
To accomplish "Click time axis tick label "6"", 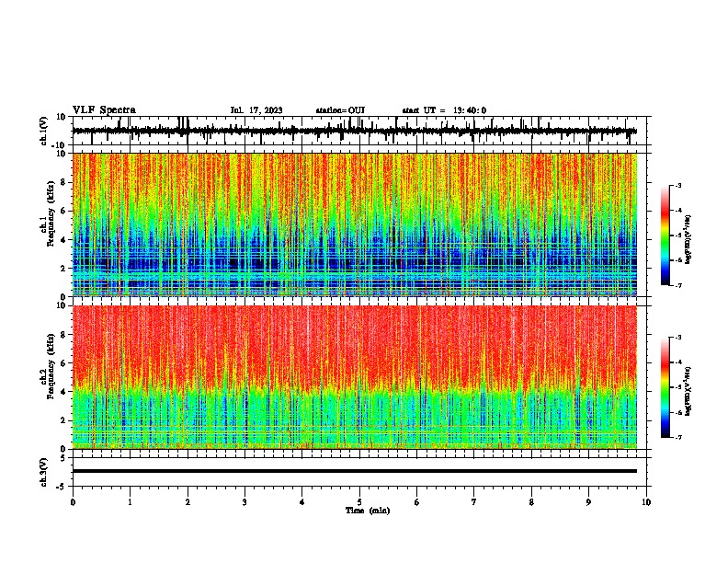I will point(417,502).
